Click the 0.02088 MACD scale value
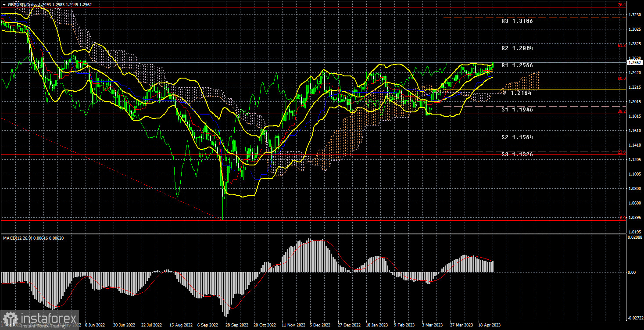The width and height of the screenshot is (644, 330). coord(635,237)
